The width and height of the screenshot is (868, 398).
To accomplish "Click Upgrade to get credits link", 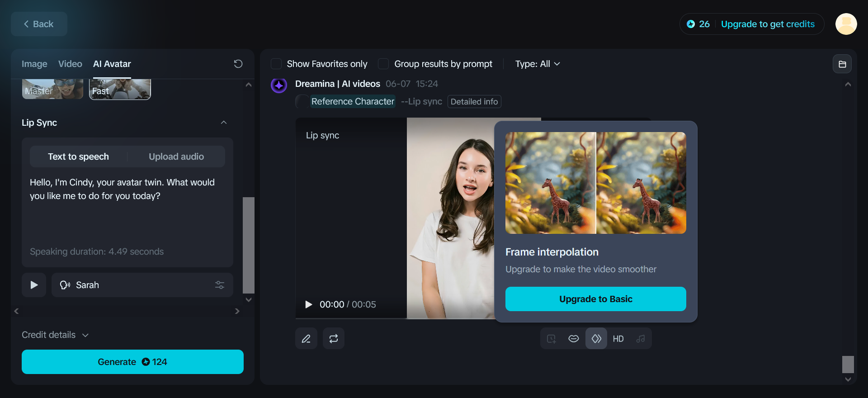I will (768, 24).
